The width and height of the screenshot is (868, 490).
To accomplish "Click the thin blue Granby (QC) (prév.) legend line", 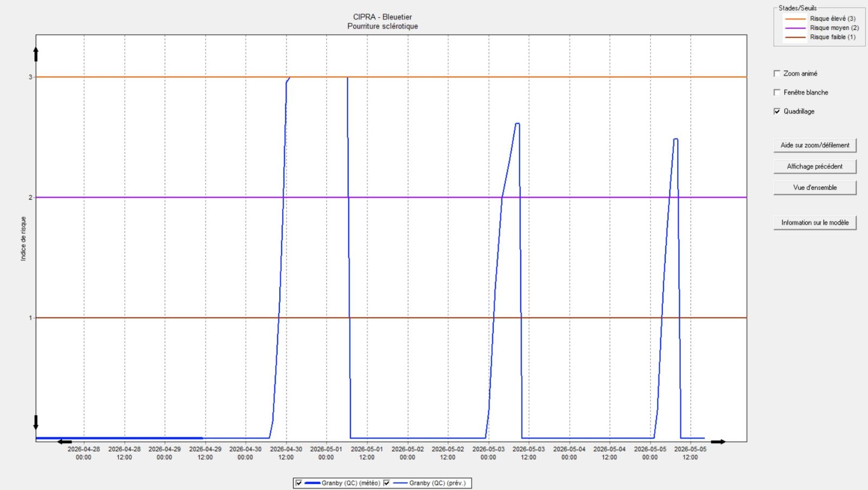I will coord(400,483).
